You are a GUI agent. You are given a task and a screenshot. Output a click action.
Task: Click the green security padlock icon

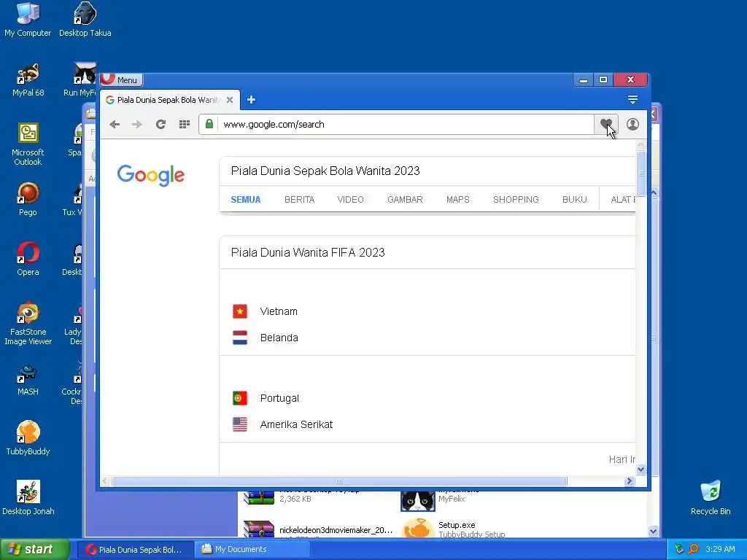coord(209,124)
